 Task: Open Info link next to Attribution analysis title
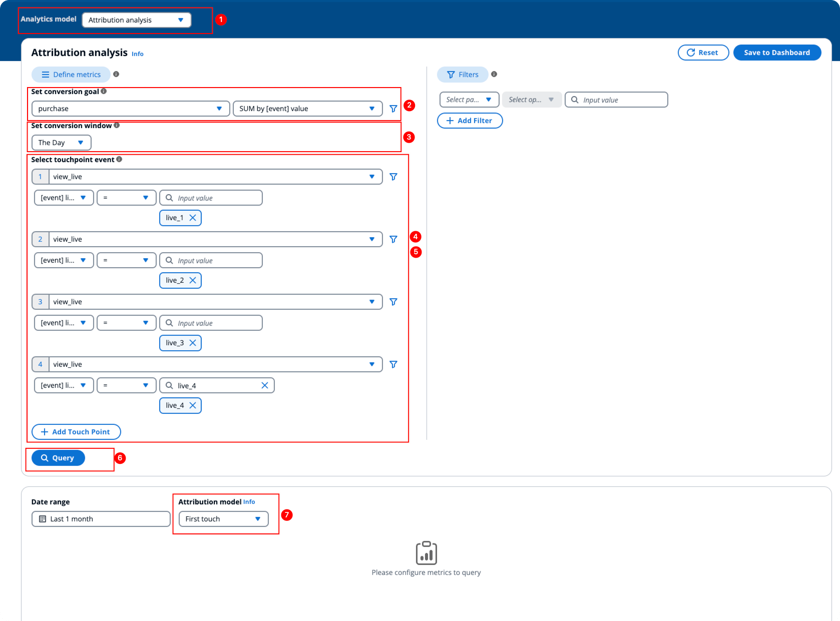pos(138,54)
